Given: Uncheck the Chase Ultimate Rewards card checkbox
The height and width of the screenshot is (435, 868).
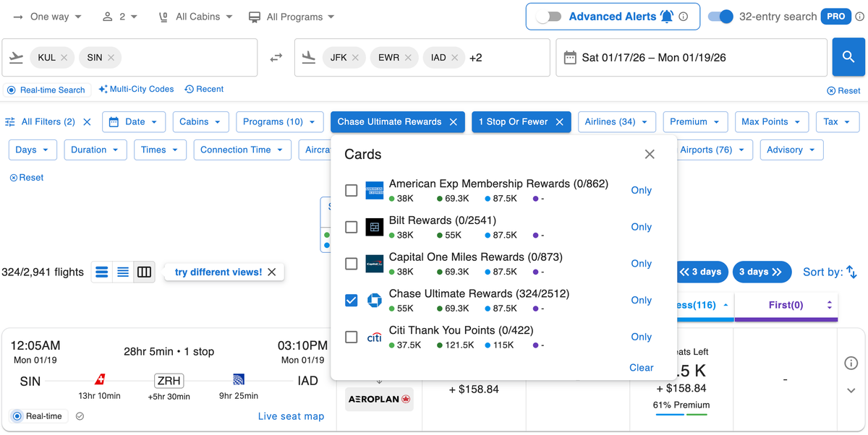Looking at the screenshot, I should 352,301.
